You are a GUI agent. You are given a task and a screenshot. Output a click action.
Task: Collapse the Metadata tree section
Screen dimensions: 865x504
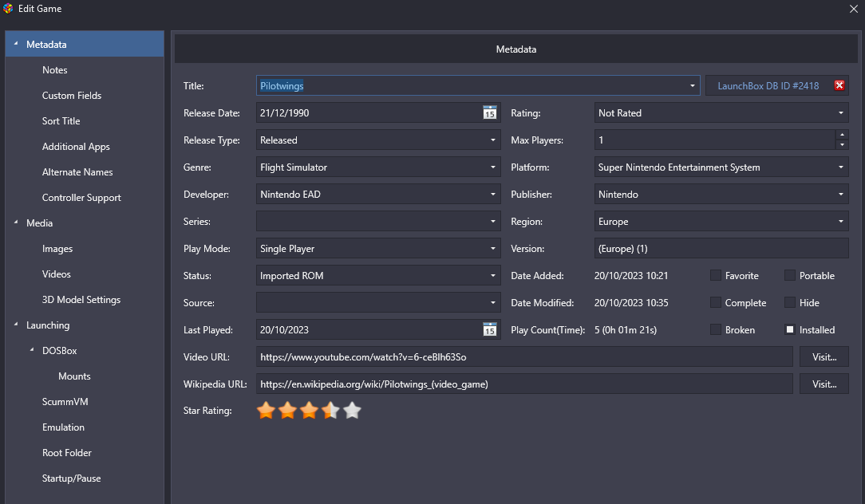[x=15, y=44]
